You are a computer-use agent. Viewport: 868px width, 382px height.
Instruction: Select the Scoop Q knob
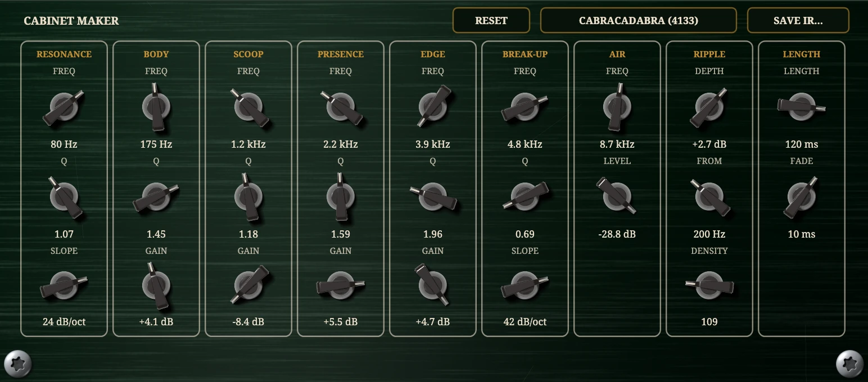(x=248, y=197)
